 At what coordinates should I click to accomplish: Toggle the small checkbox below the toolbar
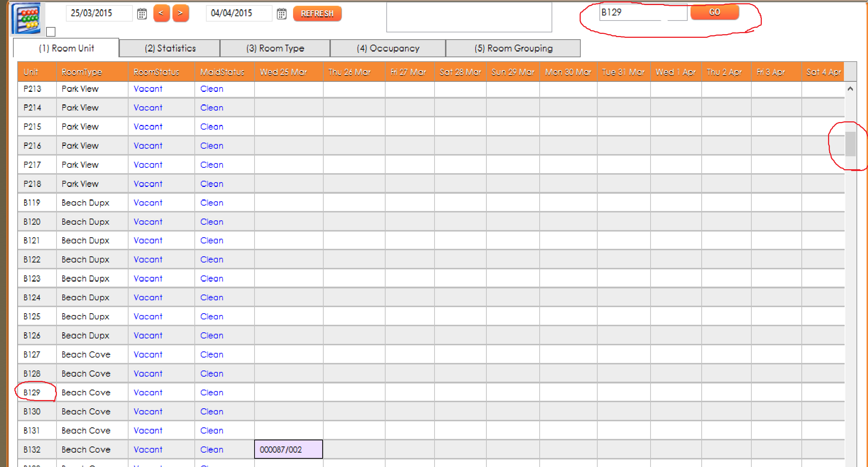[x=51, y=32]
